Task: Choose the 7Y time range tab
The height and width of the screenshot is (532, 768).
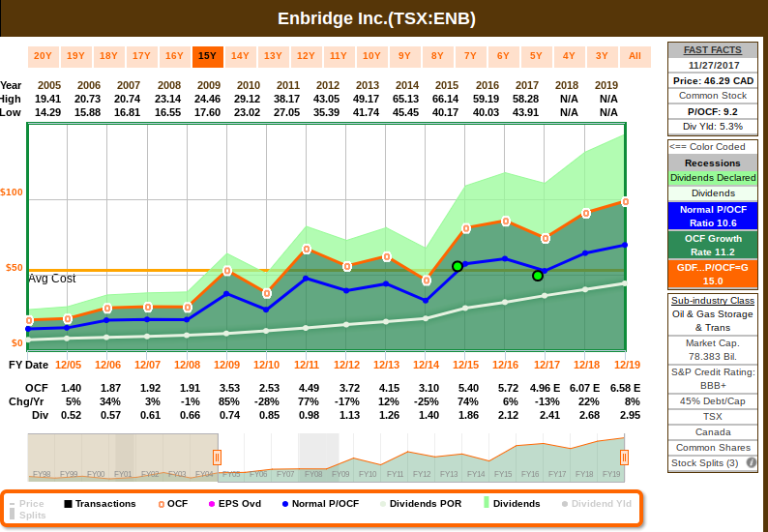Action: 470,56
